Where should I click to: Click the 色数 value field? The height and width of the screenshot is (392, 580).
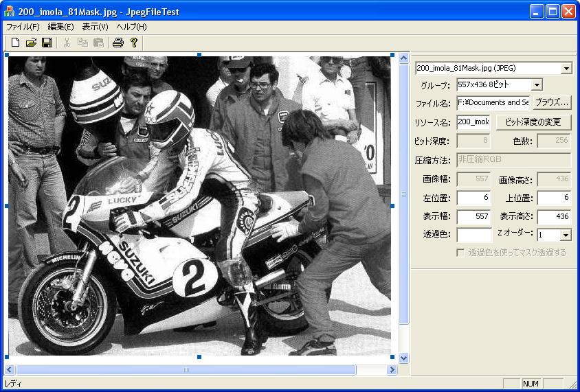[554, 141]
